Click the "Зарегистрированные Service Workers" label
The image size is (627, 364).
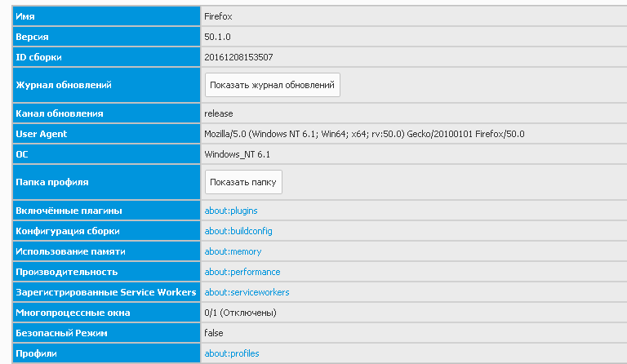tap(106, 292)
